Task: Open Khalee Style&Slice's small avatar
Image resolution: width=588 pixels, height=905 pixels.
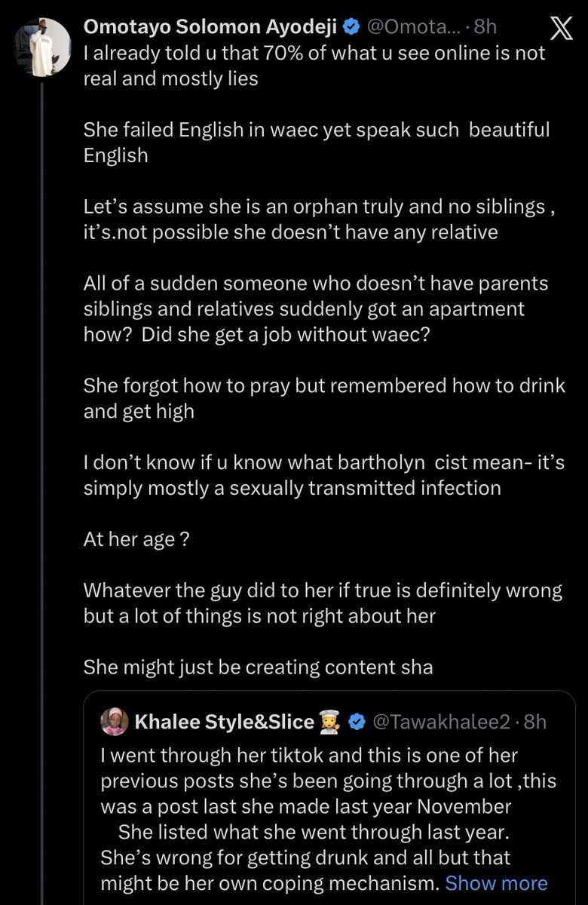Action: (115, 722)
